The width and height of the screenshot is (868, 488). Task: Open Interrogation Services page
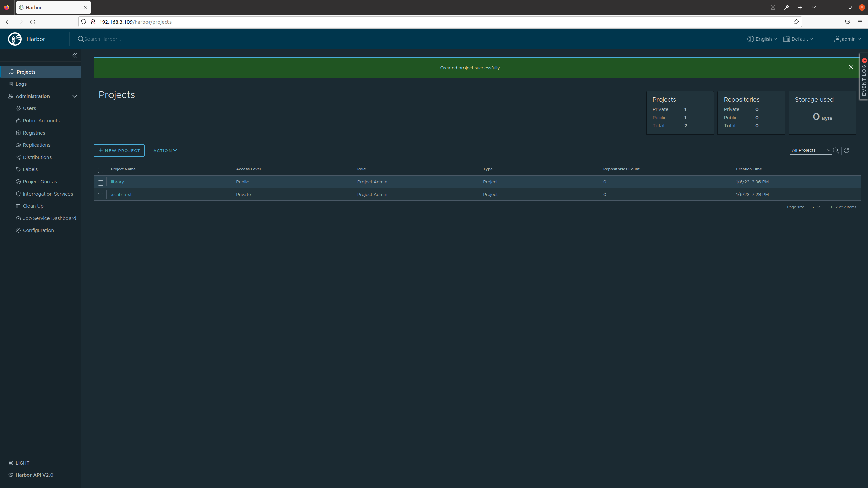(x=47, y=194)
